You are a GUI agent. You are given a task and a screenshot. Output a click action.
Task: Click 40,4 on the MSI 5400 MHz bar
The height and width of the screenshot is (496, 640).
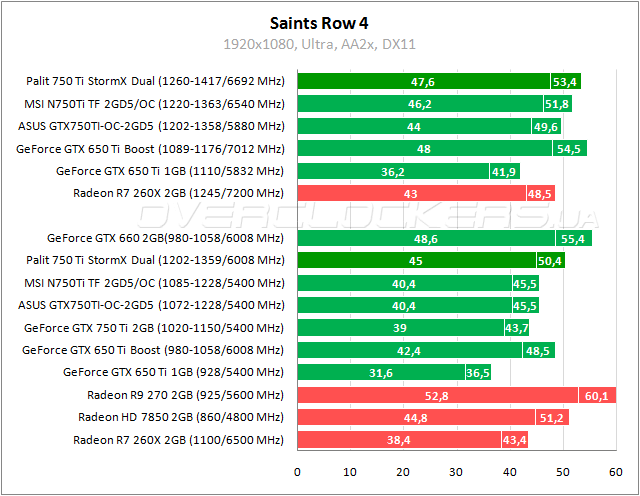tap(404, 284)
